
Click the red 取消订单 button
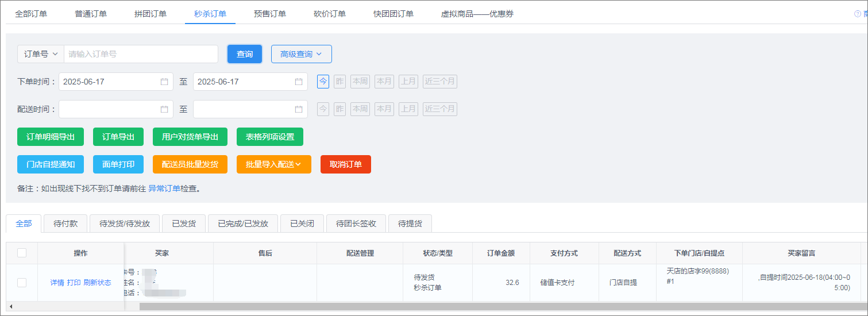click(346, 164)
